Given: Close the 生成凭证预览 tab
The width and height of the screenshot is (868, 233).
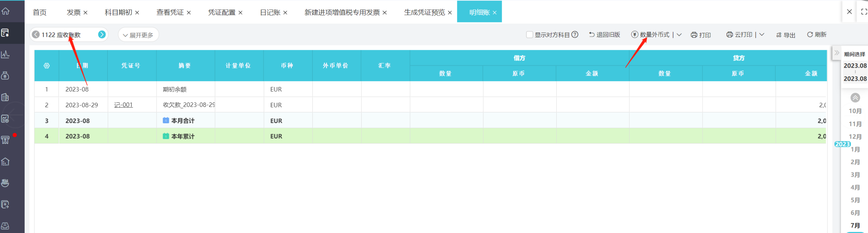Looking at the screenshot, I should coord(450,13).
